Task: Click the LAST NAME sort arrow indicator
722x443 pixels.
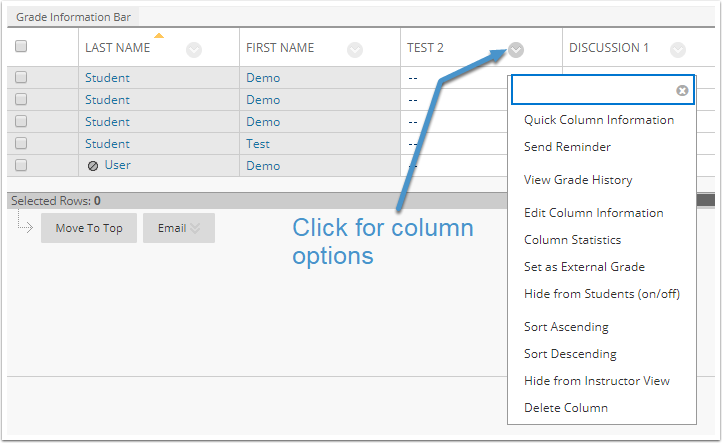Action: pos(159,35)
